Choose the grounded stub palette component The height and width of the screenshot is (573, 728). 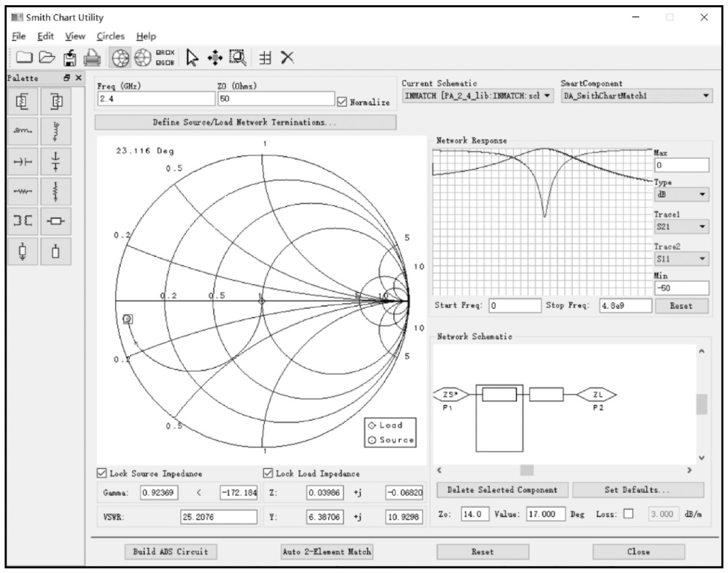[23, 252]
